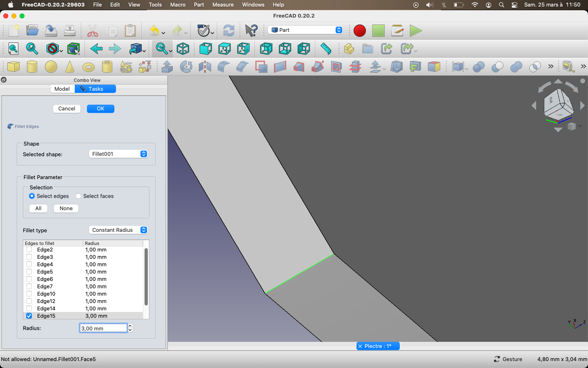Open the Gesture navigation style menu
This screenshot has height=368, width=588.
(x=508, y=359)
